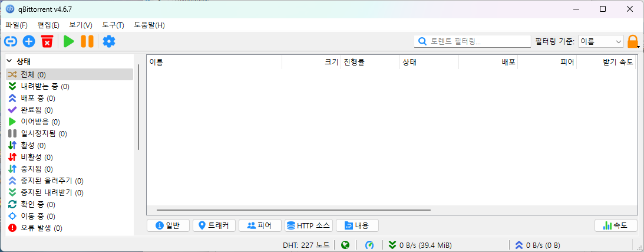Open the 편집(E) menu

(x=48, y=25)
